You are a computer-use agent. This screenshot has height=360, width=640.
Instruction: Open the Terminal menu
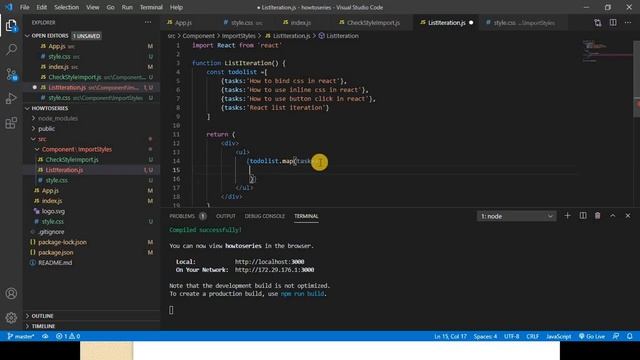151,7
